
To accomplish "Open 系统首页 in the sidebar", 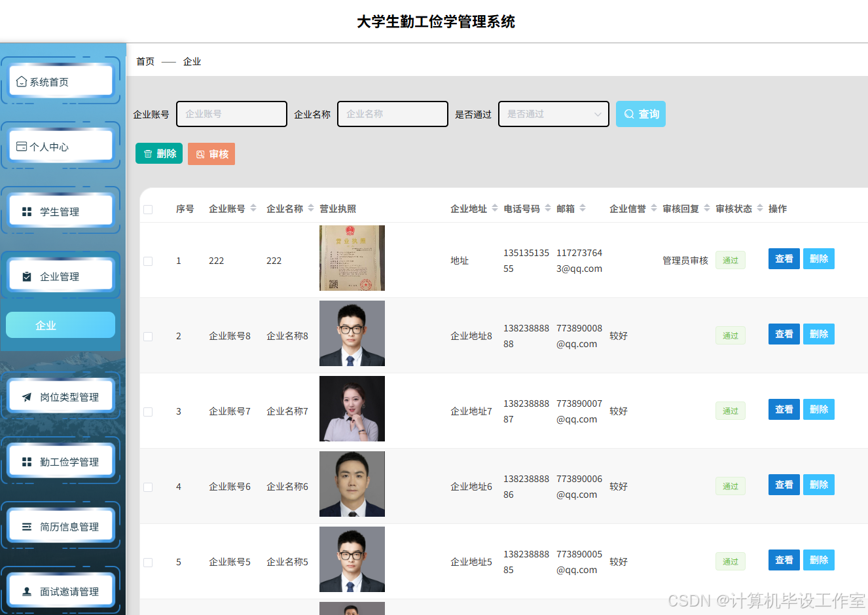I will click(x=60, y=82).
